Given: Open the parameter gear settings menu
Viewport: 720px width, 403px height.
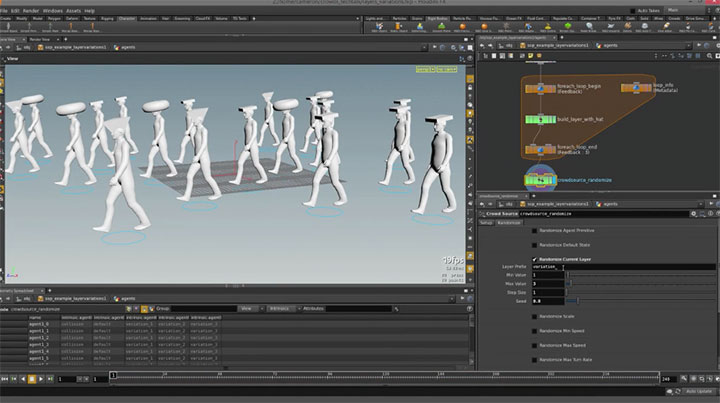Looking at the screenshot, I should tap(693, 214).
